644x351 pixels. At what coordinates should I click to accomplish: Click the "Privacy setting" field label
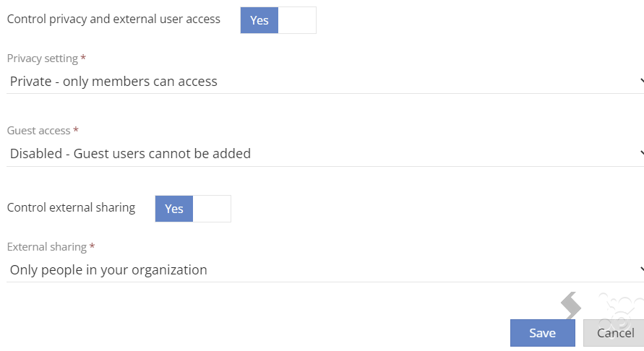click(x=43, y=58)
